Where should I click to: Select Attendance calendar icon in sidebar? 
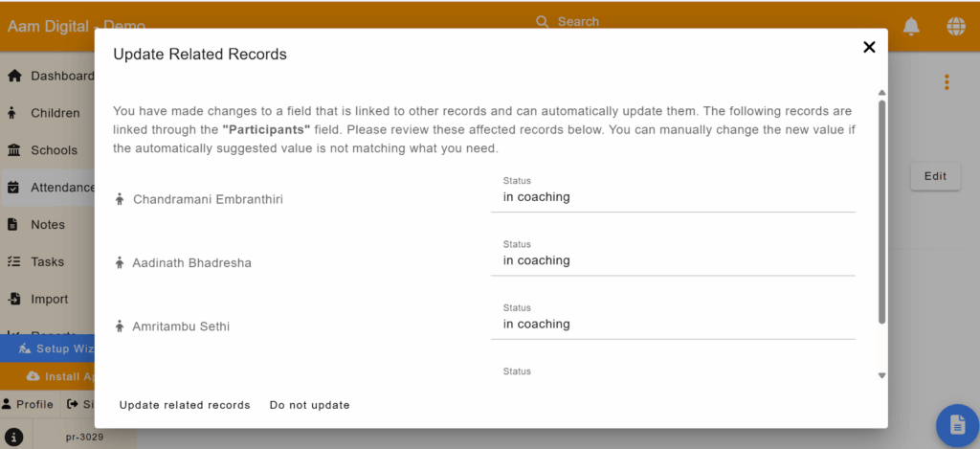pyautogui.click(x=12, y=187)
